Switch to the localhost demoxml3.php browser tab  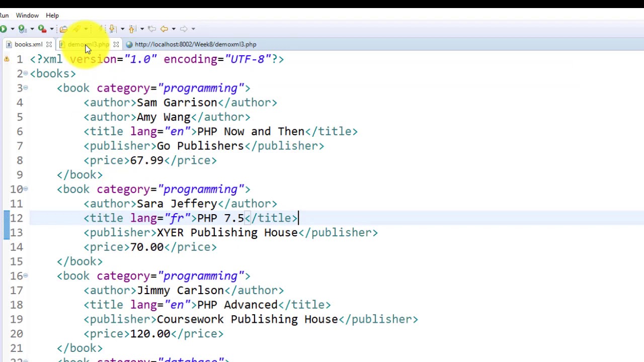coord(195,44)
